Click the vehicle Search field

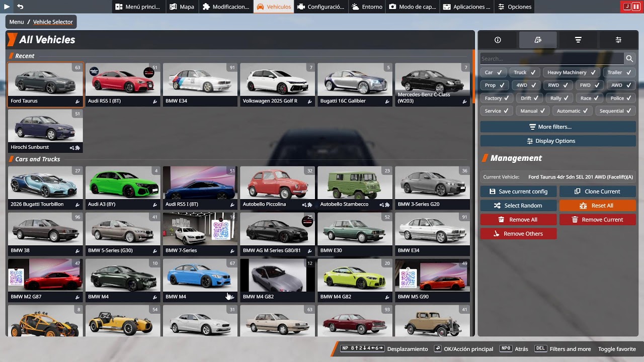(552, 59)
